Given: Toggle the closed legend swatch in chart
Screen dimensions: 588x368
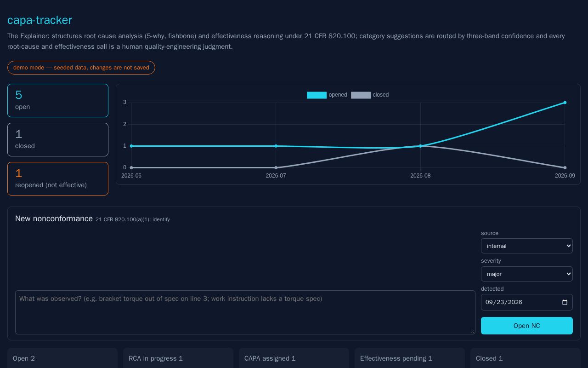Looking at the screenshot, I should tap(361, 95).
